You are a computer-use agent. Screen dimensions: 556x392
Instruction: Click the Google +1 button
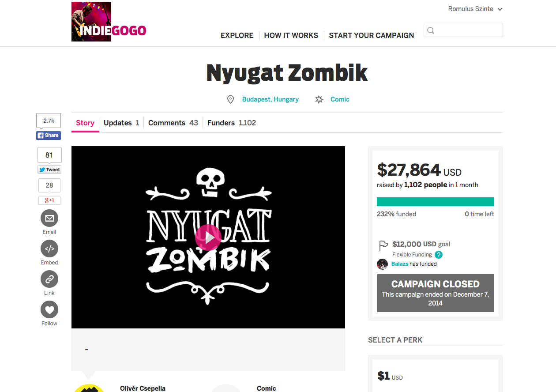49,200
